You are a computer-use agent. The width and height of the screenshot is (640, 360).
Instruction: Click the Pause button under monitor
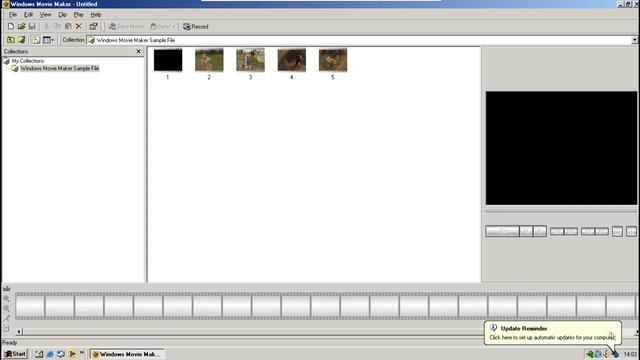point(526,231)
